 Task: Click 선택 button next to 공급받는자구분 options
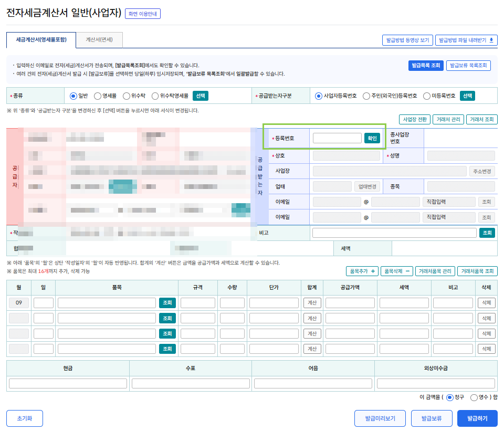click(x=467, y=96)
